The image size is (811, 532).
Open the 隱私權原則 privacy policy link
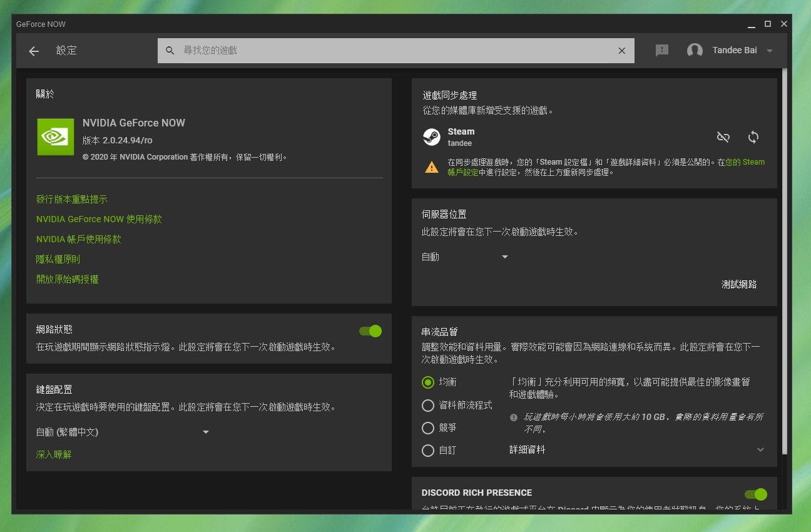[x=58, y=259]
